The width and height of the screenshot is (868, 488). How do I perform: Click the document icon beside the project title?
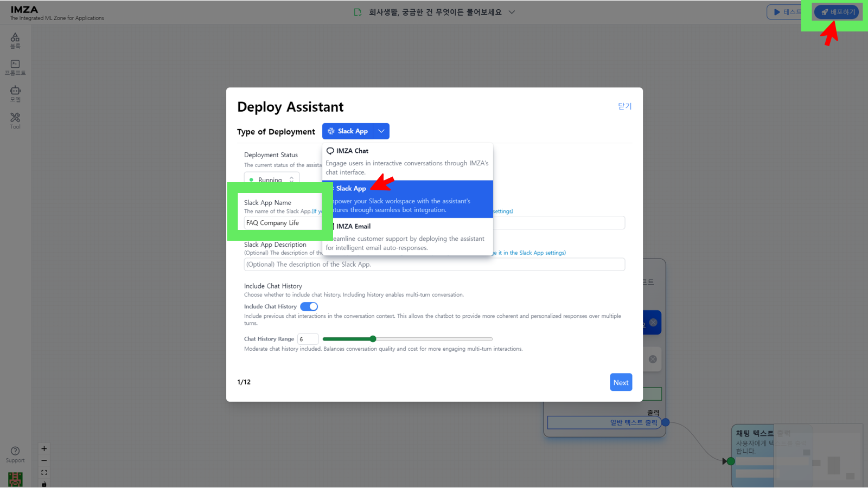tap(358, 12)
